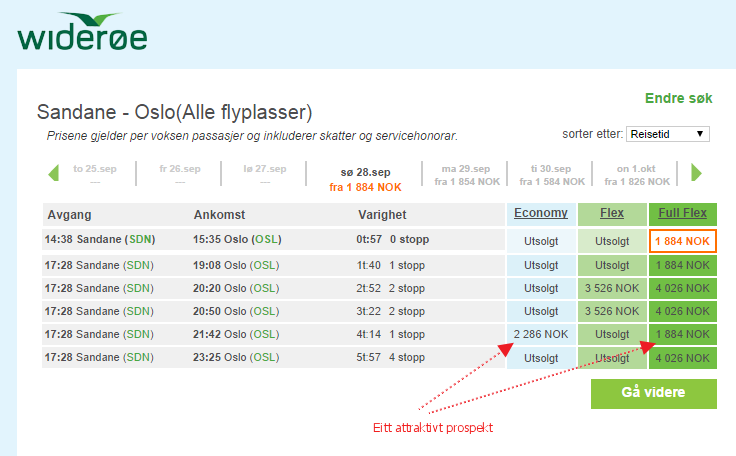Open the 'sorter etter' Reisetid dropdown
This screenshot has width=736, height=456.
pyautogui.click(x=667, y=134)
